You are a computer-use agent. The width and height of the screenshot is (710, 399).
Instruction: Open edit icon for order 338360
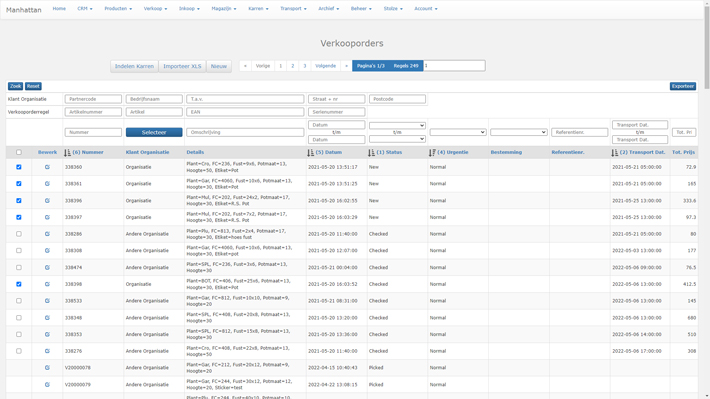pos(47,167)
